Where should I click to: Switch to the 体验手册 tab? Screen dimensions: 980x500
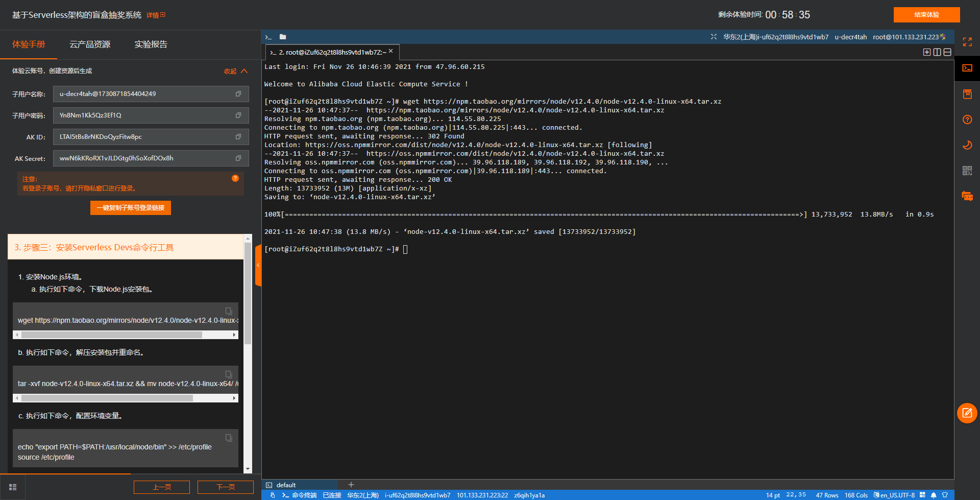(x=29, y=44)
